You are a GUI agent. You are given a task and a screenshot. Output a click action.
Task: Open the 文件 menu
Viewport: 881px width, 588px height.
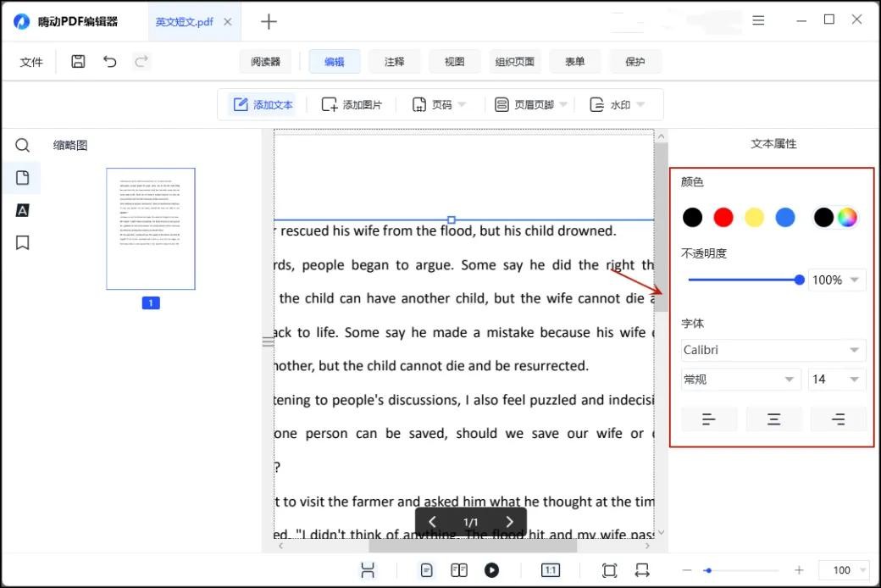tap(31, 62)
